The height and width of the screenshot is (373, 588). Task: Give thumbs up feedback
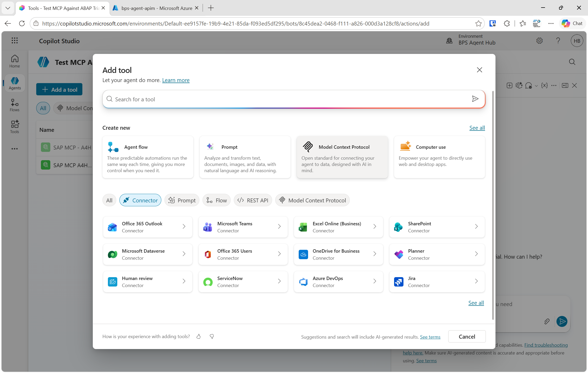[199, 336]
